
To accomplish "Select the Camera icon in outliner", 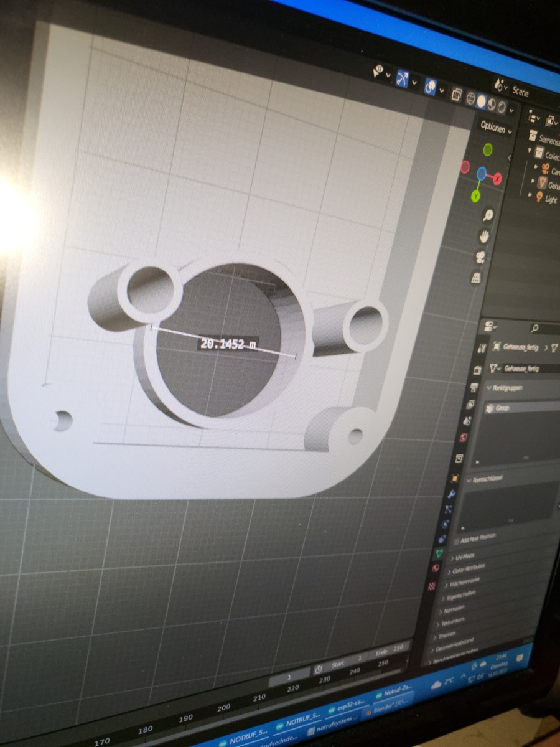I will (546, 168).
